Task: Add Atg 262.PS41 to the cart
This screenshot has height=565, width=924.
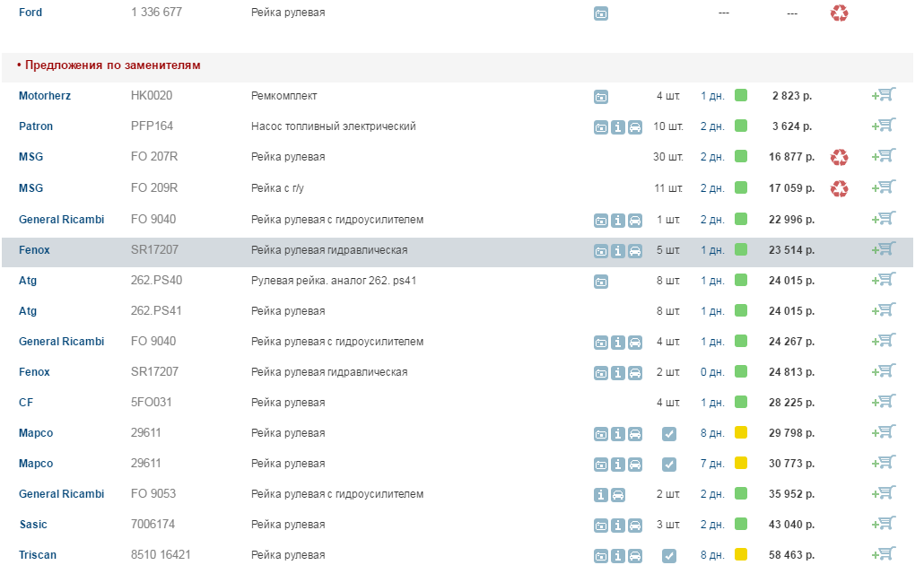Action: point(884,310)
